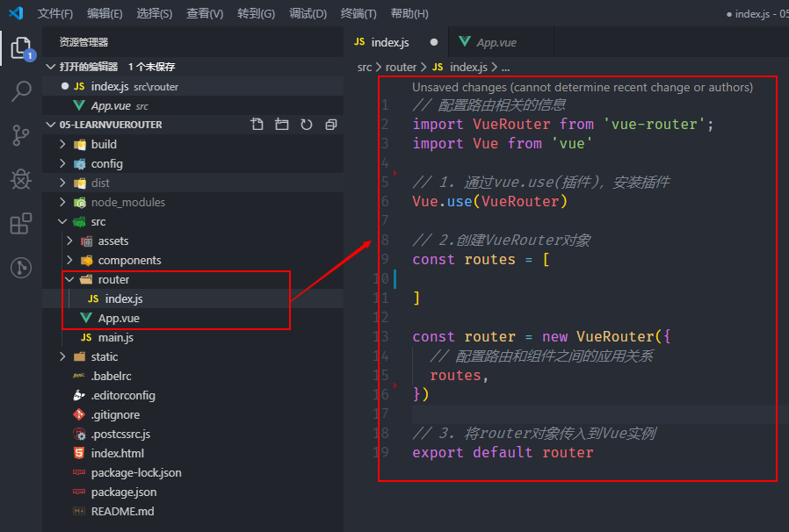Open the Search view in activity bar
789x532 pixels.
click(x=21, y=91)
